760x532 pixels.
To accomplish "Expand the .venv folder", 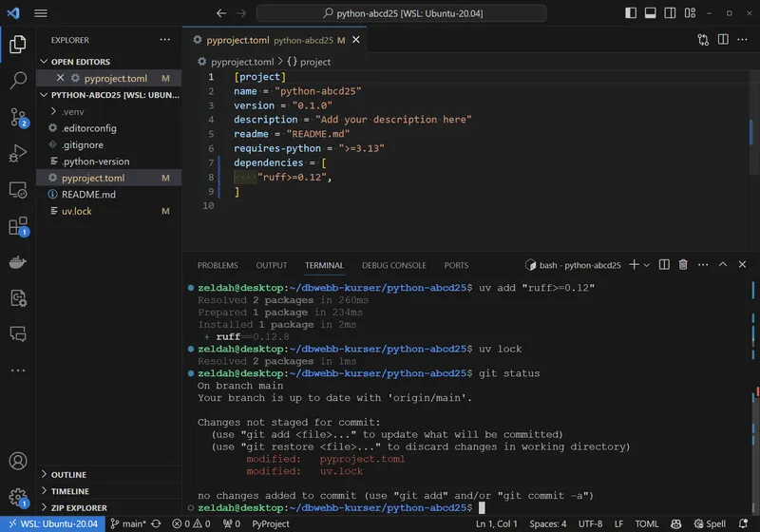I will (53, 111).
